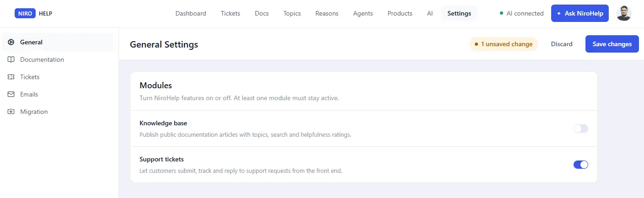644x198 pixels.
Task: Open the Reasons tab
Action: (x=327, y=13)
